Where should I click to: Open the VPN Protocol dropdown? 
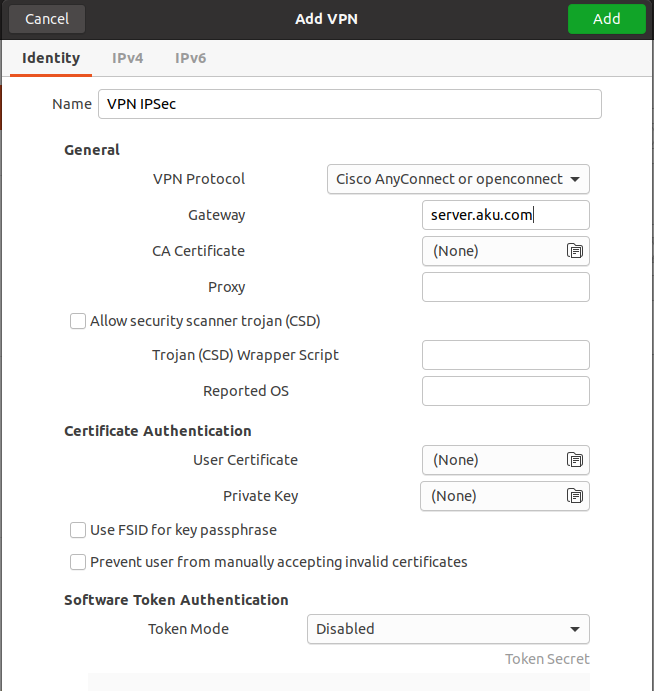(457, 179)
